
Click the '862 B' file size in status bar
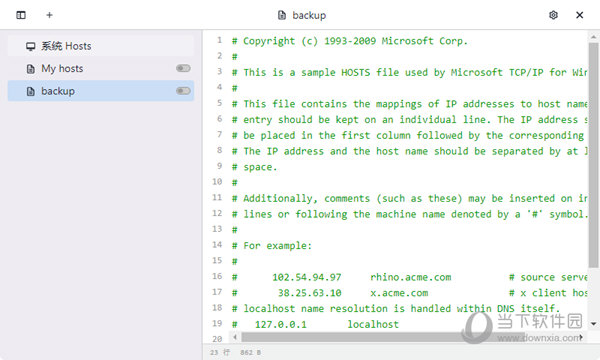click(251, 352)
